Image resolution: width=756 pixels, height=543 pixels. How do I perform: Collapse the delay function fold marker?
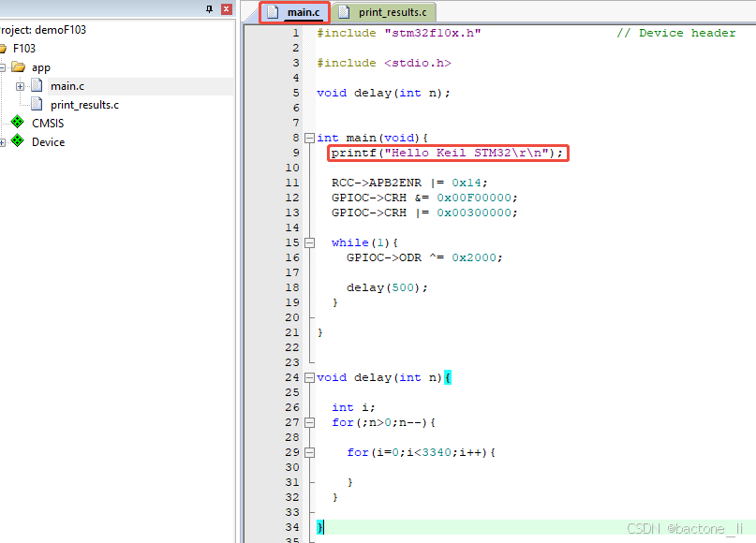[x=308, y=377]
